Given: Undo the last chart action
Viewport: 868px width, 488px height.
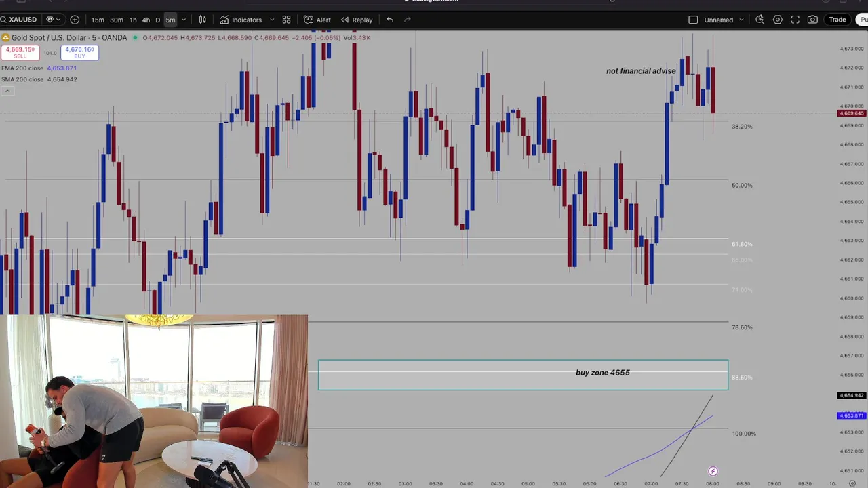Looking at the screenshot, I should pos(390,20).
